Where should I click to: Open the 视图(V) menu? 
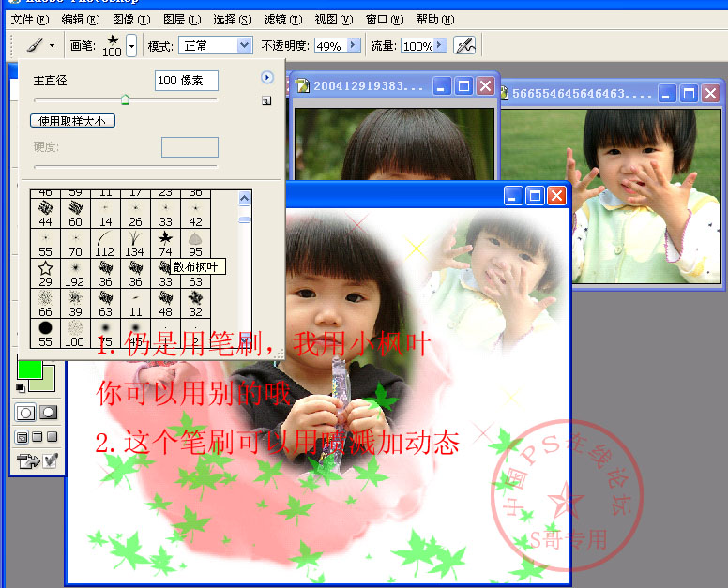(334, 20)
